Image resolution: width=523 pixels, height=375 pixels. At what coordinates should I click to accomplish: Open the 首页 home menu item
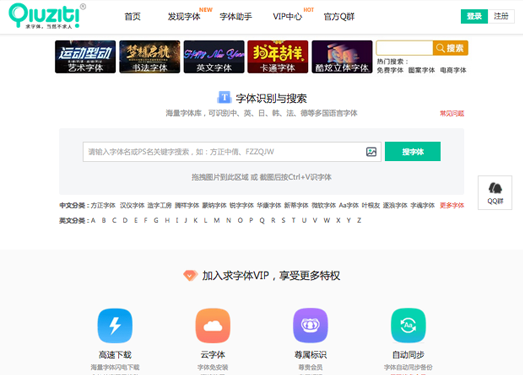click(132, 16)
